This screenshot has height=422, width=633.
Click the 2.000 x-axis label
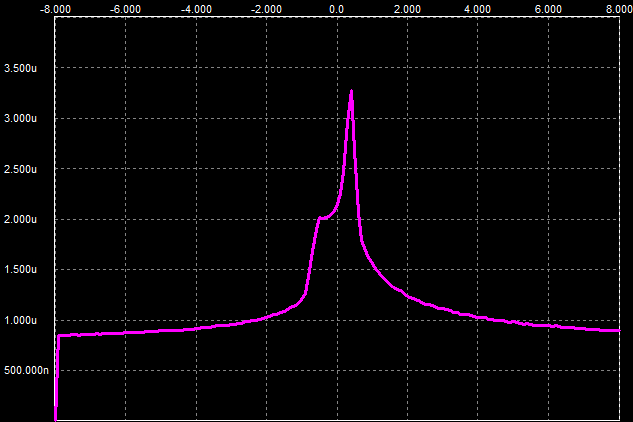point(407,9)
